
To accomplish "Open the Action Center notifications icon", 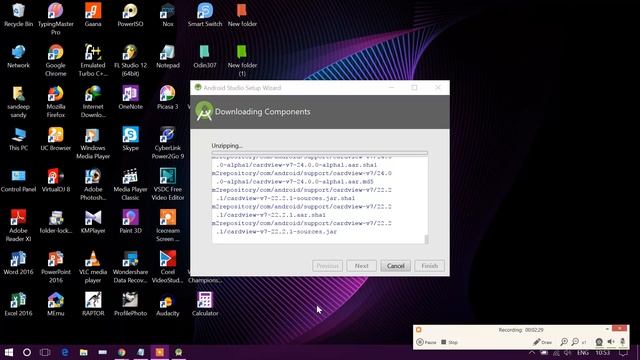I will pyautogui.click(x=623, y=353).
